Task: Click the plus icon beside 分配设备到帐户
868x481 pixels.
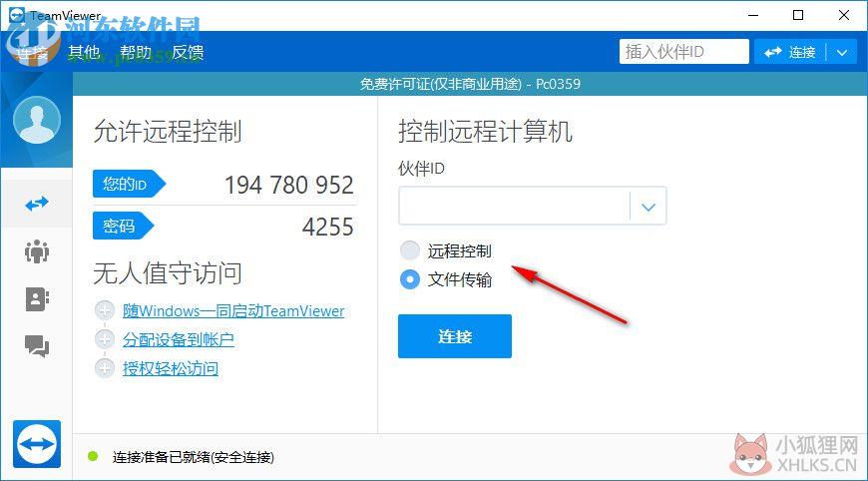Action: click(105, 338)
